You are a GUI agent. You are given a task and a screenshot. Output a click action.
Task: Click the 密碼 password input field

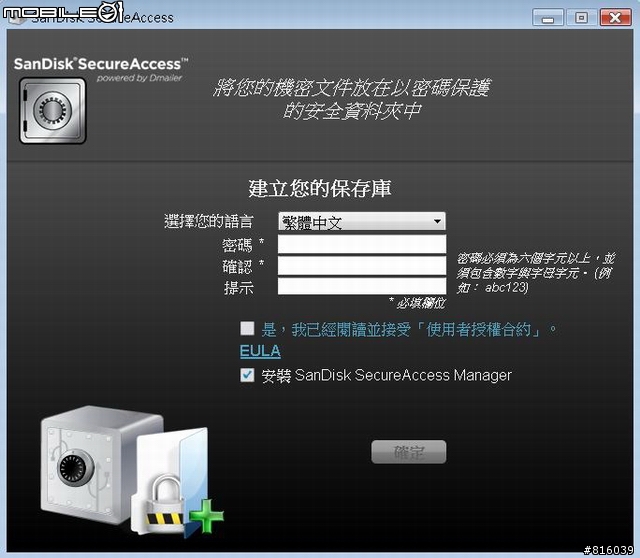(362, 244)
